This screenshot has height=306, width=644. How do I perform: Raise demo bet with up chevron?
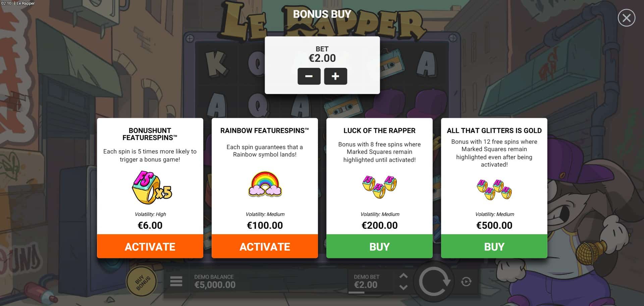point(404,276)
